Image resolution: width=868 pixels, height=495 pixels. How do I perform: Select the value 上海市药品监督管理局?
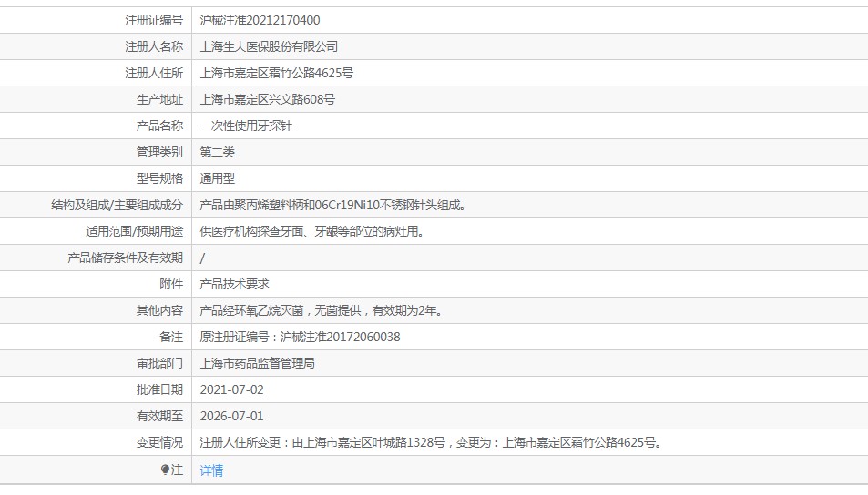(x=258, y=363)
